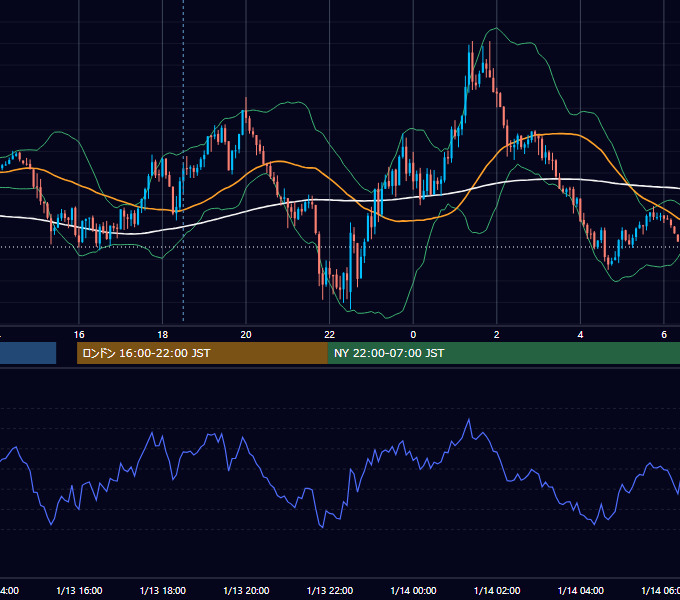Click the 1/14 00:00 date label
This screenshot has width=680, height=600.
click(x=413, y=590)
